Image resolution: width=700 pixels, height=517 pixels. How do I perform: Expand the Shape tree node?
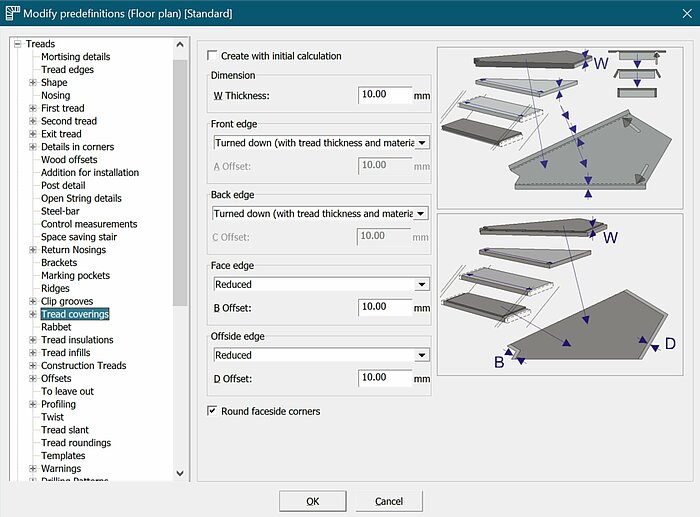33,83
